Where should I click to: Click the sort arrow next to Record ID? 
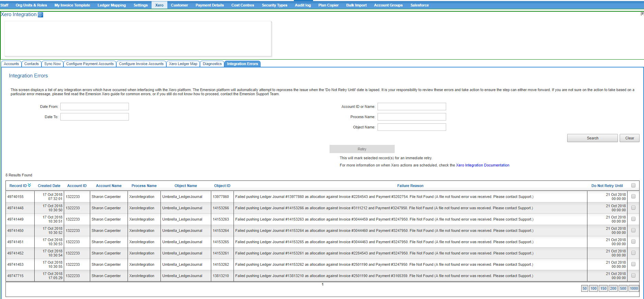tap(29, 185)
